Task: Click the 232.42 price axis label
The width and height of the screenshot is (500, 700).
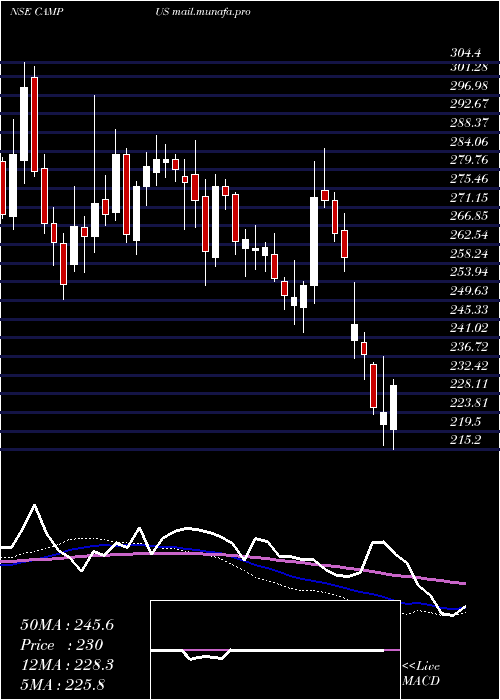Action: coord(469,366)
